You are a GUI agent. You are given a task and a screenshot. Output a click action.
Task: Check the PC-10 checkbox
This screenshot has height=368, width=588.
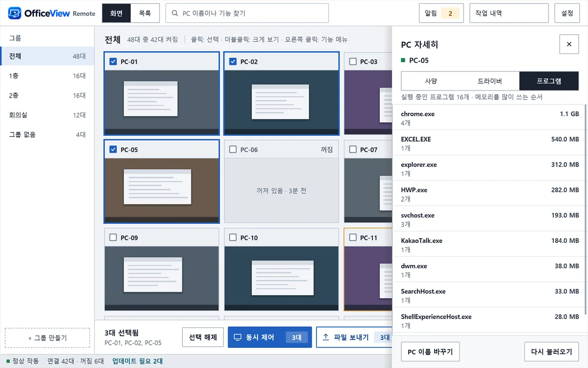tap(233, 237)
